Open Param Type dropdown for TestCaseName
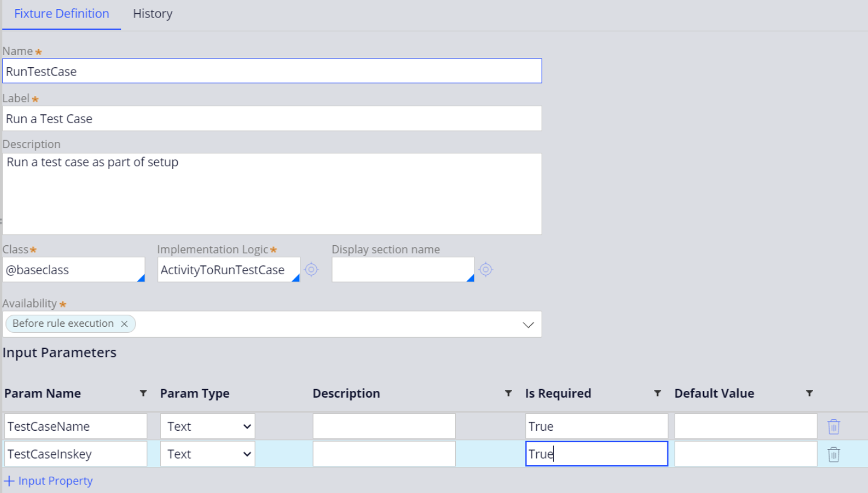Image resolution: width=868 pixels, height=493 pixels. coord(207,427)
